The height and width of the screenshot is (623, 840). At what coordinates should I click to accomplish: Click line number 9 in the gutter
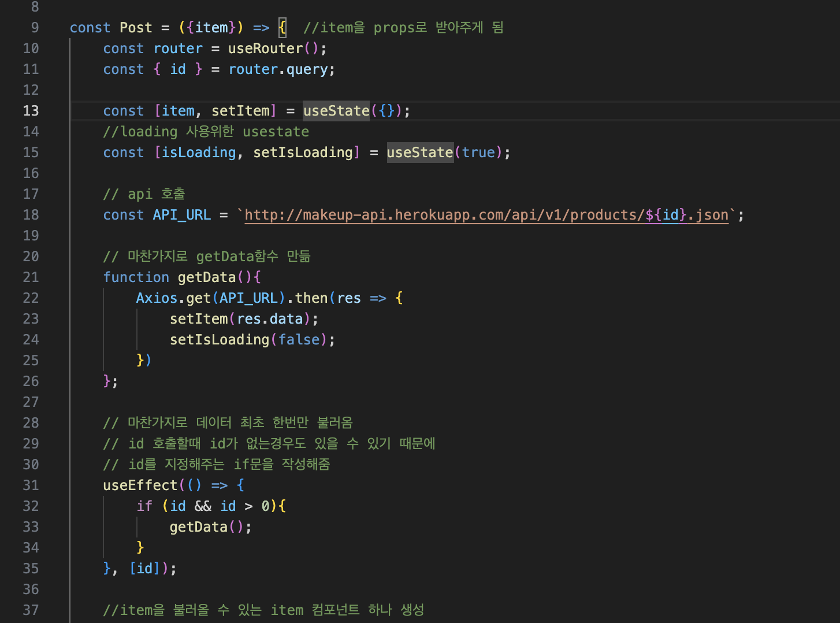pos(35,28)
